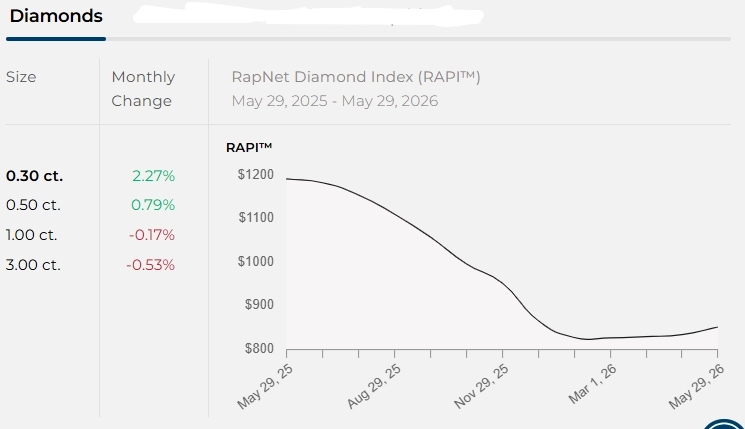Click the 0.79% monthly change value
745x429 pixels.
tap(153, 205)
